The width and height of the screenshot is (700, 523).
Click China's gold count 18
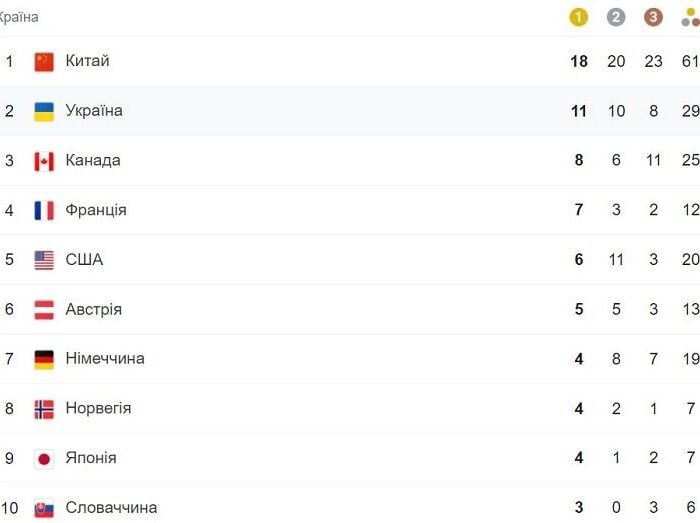pos(579,61)
